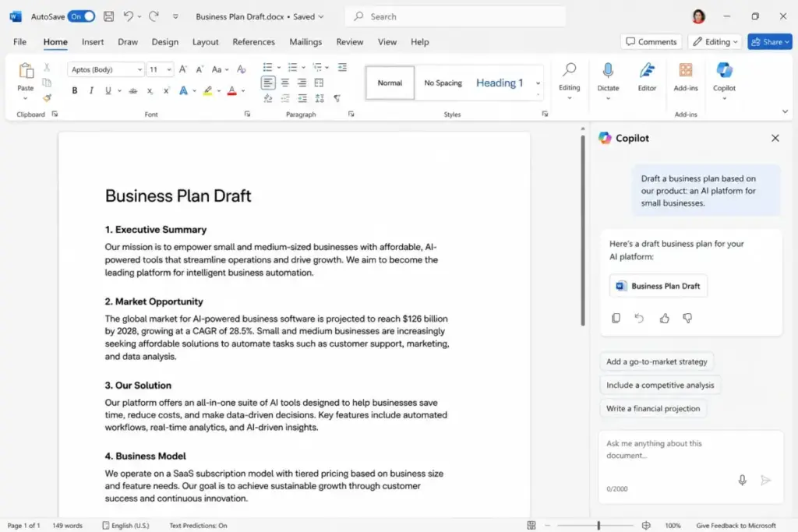Click the Save icon in title bar

[x=108, y=16]
